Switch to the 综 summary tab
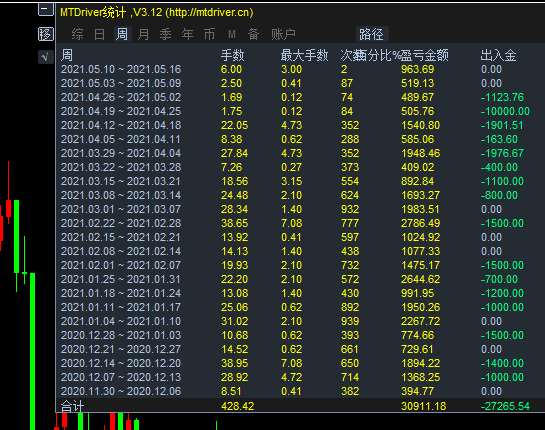 pyautogui.click(x=78, y=34)
